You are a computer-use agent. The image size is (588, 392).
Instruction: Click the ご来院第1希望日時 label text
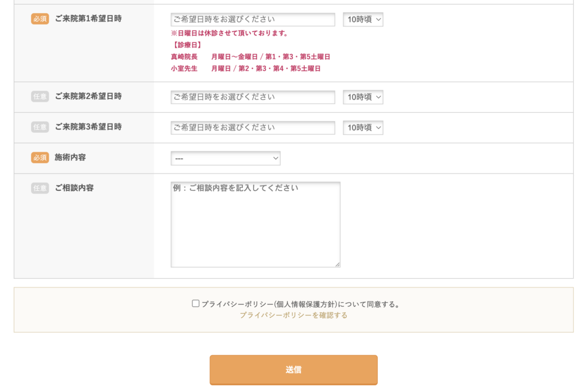pyautogui.click(x=88, y=19)
